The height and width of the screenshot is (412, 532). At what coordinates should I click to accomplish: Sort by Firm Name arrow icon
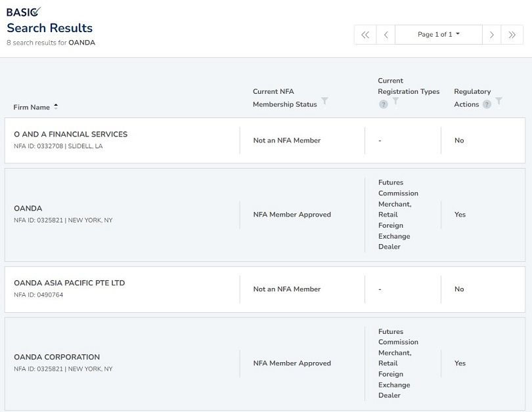[x=56, y=106]
